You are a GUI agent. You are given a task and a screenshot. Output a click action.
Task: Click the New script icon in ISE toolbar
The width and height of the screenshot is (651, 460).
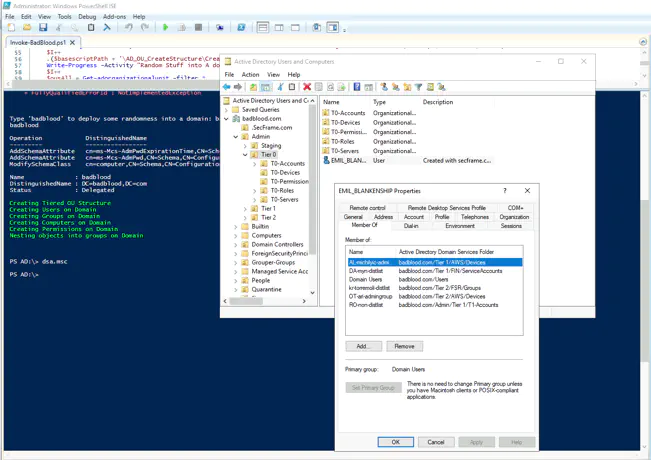click(11, 27)
